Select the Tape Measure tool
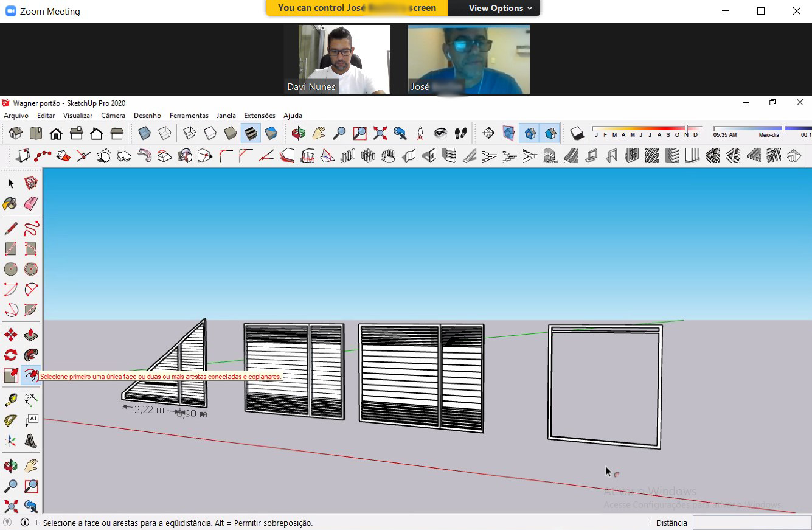The height and width of the screenshot is (530, 812). (x=10, y=399)
